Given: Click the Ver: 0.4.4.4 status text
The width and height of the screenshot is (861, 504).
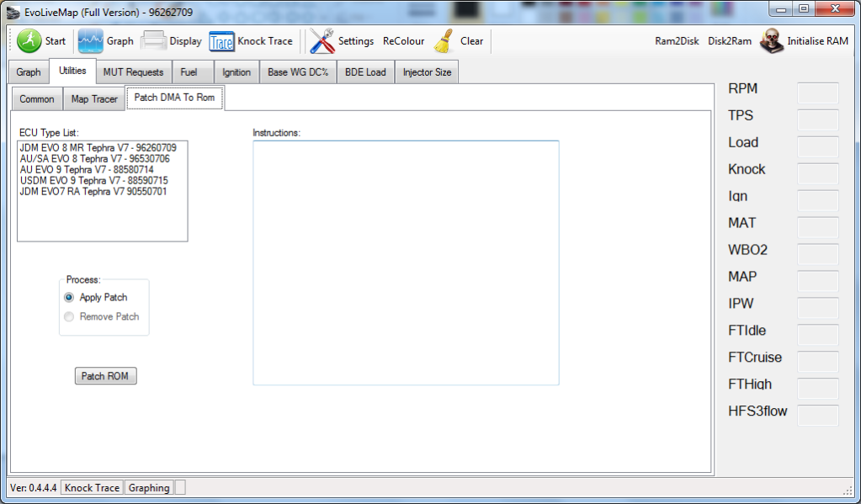Looking at the screenshot, I should 34,487.
